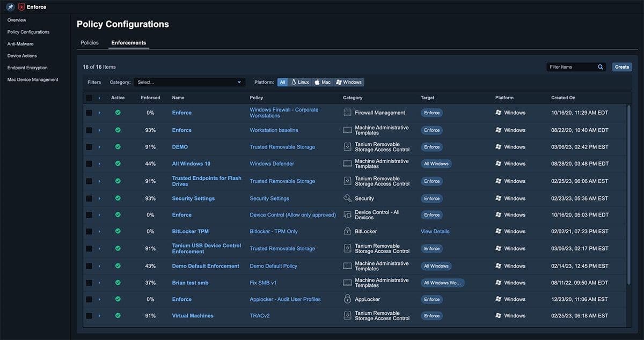Screen dimensions: 644x340
Task: Click removable storage icon in DEMO row
Action: pos(347,147)
